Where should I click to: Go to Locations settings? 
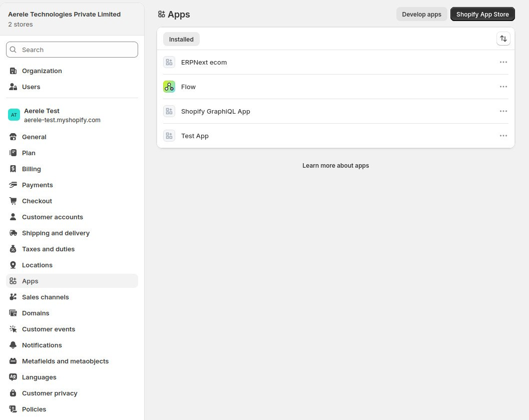click(x=72, y=265)
